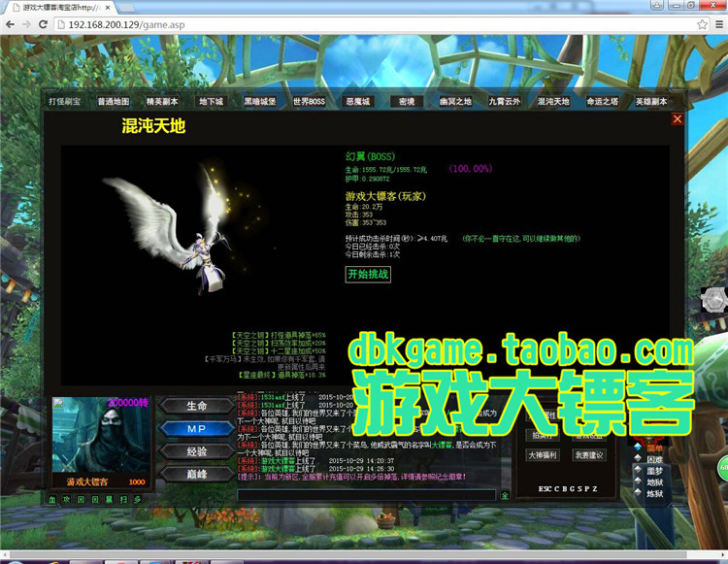The height and width of the screenshot is (564, 728).
Task: Click the 生命 life bar button
Action: (196, 406)
